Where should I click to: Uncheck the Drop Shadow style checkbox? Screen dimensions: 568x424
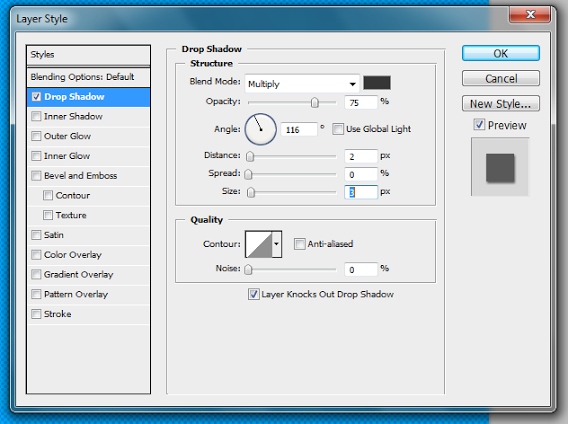pos(36,97)
